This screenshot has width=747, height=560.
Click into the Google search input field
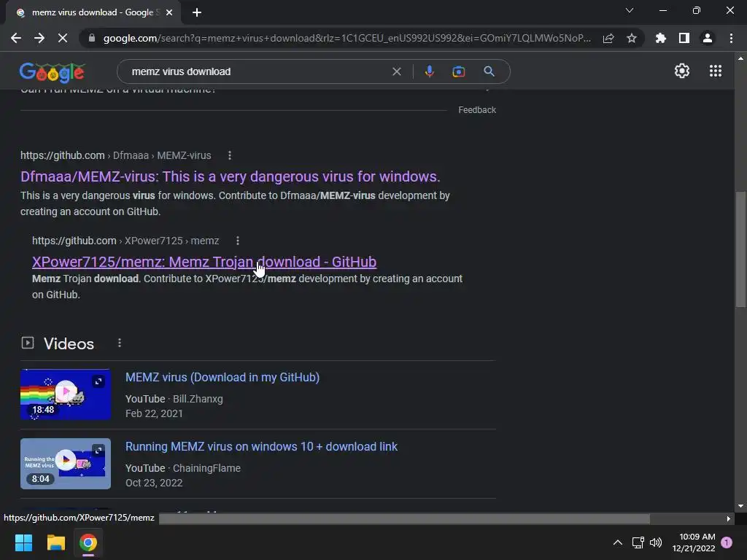pyautogui.click(x=258, y=71)
